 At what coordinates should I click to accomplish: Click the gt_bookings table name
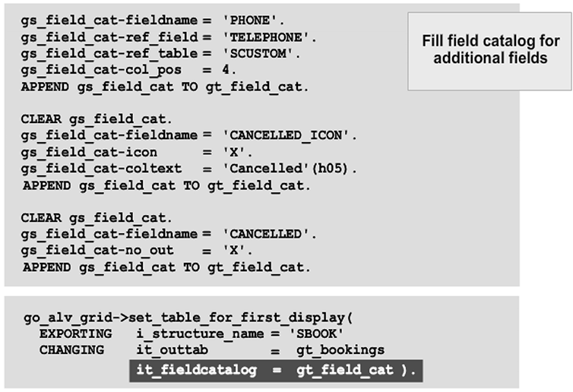[340, 350]
